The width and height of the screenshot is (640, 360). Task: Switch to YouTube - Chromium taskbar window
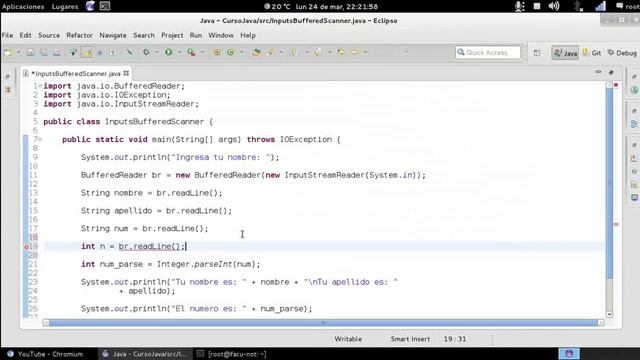pyautogui.click(x=46, y=354)
